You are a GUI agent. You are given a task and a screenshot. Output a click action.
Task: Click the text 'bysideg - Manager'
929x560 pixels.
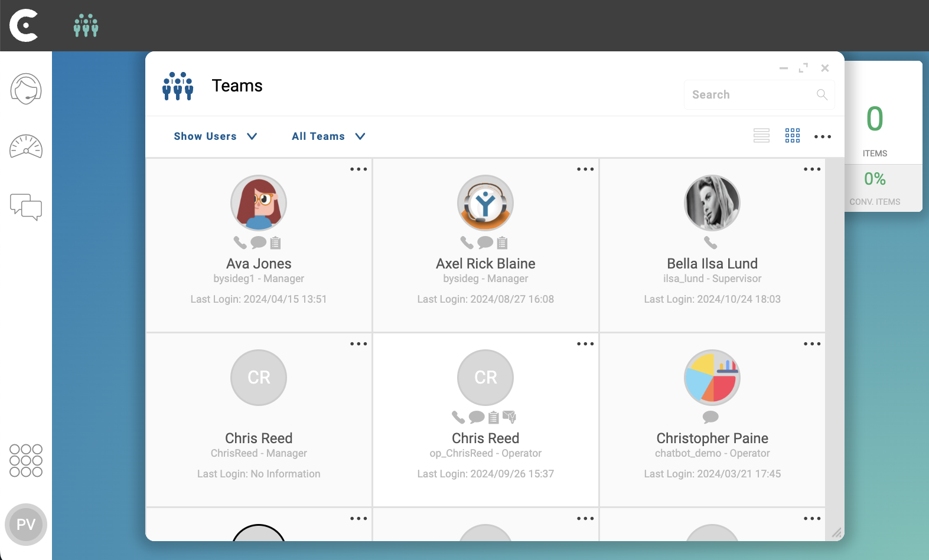click(x=485, y=279)
